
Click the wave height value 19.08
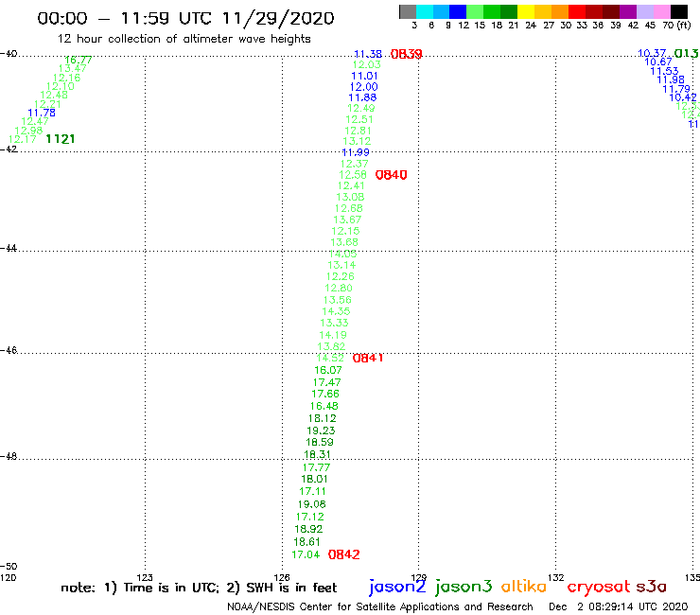pyautogui.click(x=311, y=504)
